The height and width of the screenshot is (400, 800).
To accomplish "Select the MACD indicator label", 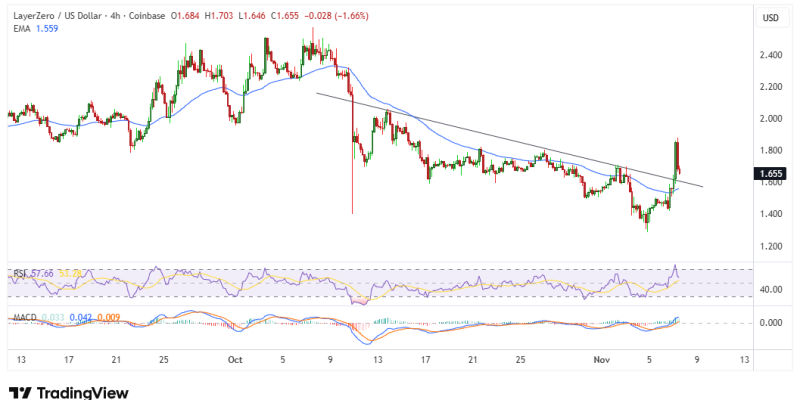I will (24, 318).
